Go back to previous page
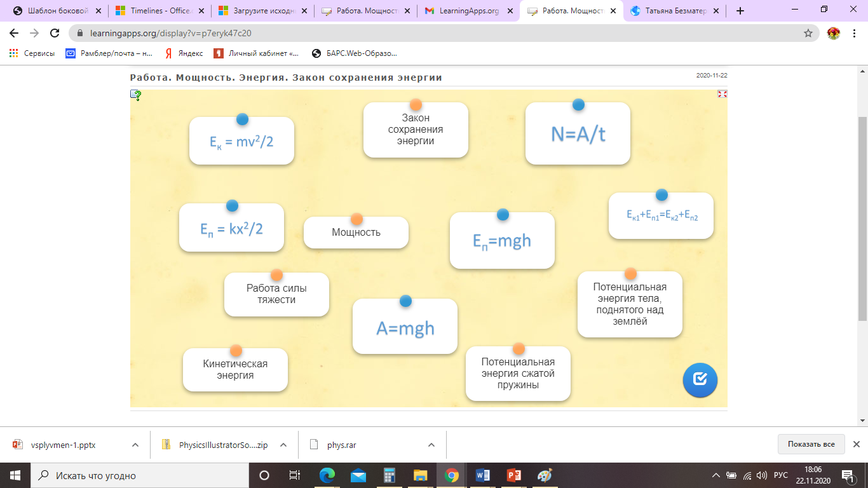This screenshot has width=868, height=488. (x=15, y=33)
